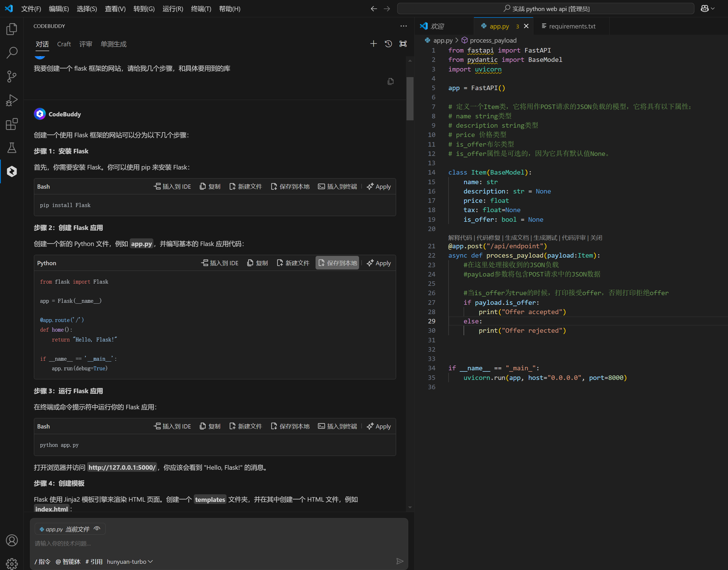Open the hunyuan-turbo model dropdown
Viewport: 728px width, 570px height.
[129, 562]
